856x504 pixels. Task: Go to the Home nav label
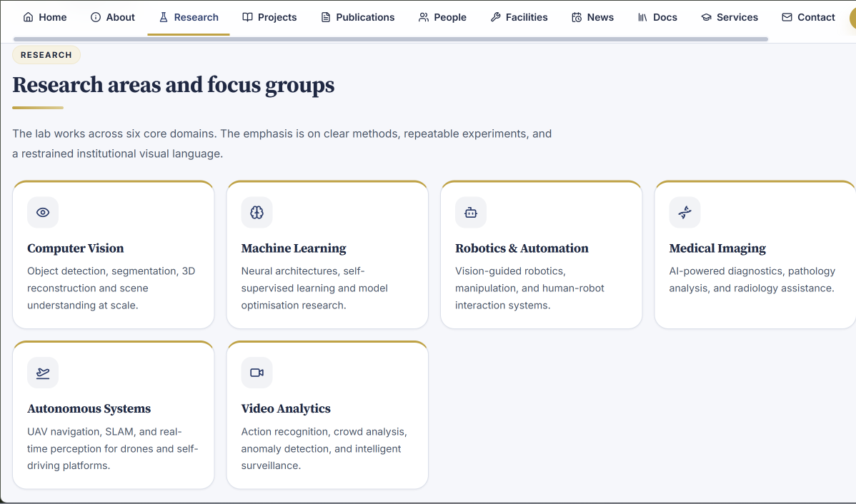(x=53, y=17)
